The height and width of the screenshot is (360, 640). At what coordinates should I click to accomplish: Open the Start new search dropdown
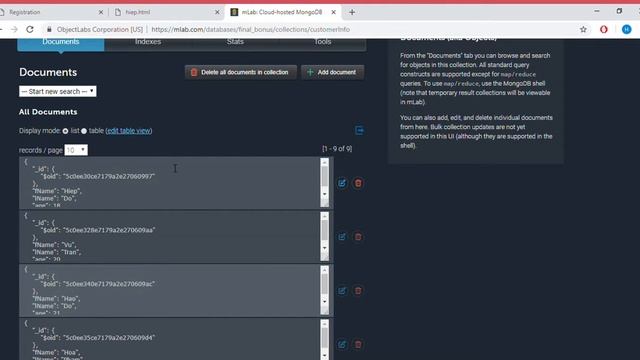click(58, 91)
